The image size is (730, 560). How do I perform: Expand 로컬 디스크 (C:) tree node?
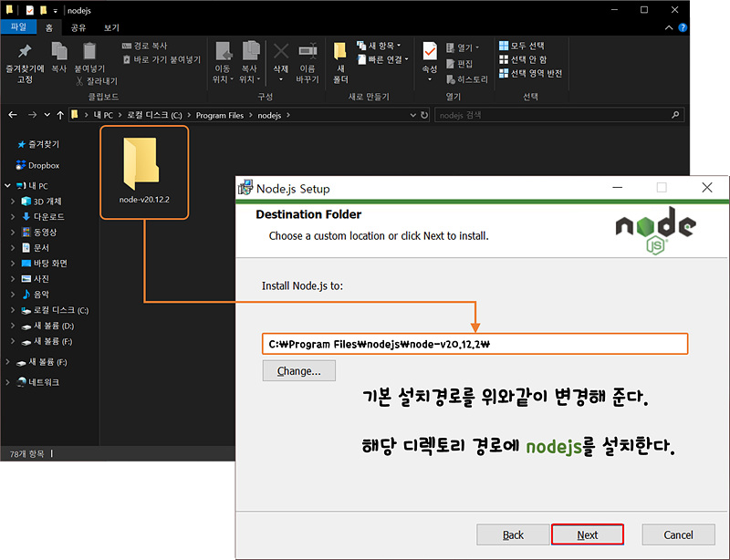click(x=13, y=310)
